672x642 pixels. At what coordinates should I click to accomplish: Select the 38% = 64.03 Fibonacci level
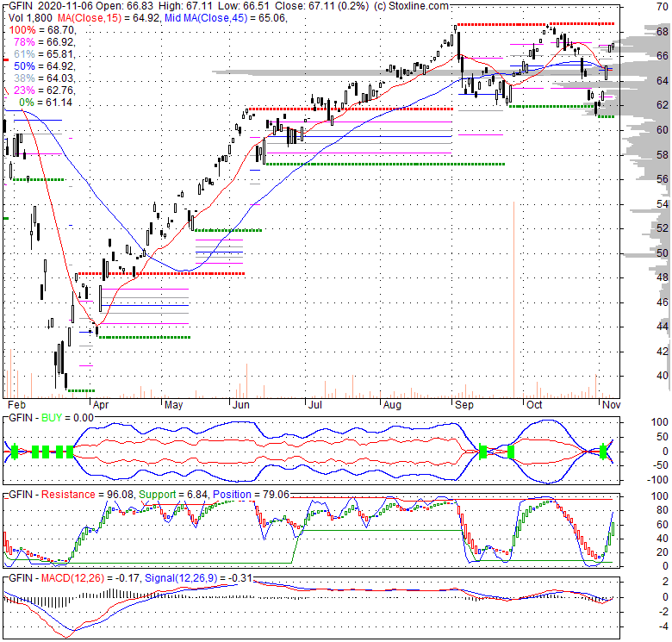click(45, 78)
